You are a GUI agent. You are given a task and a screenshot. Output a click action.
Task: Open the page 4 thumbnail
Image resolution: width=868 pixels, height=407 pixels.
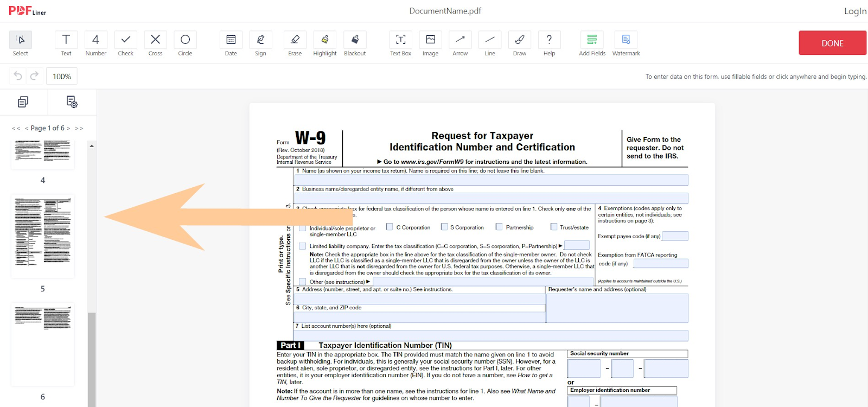43,155
